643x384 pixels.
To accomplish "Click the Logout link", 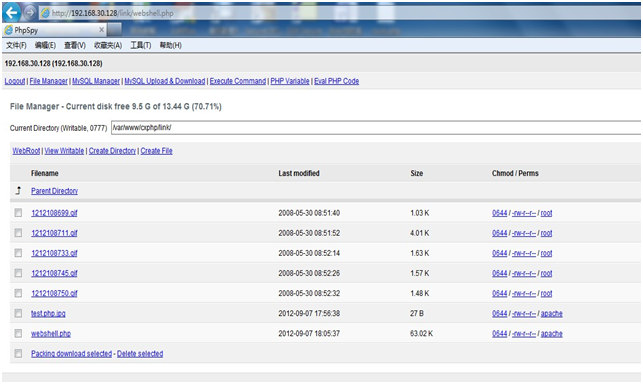I will point(15,81).
